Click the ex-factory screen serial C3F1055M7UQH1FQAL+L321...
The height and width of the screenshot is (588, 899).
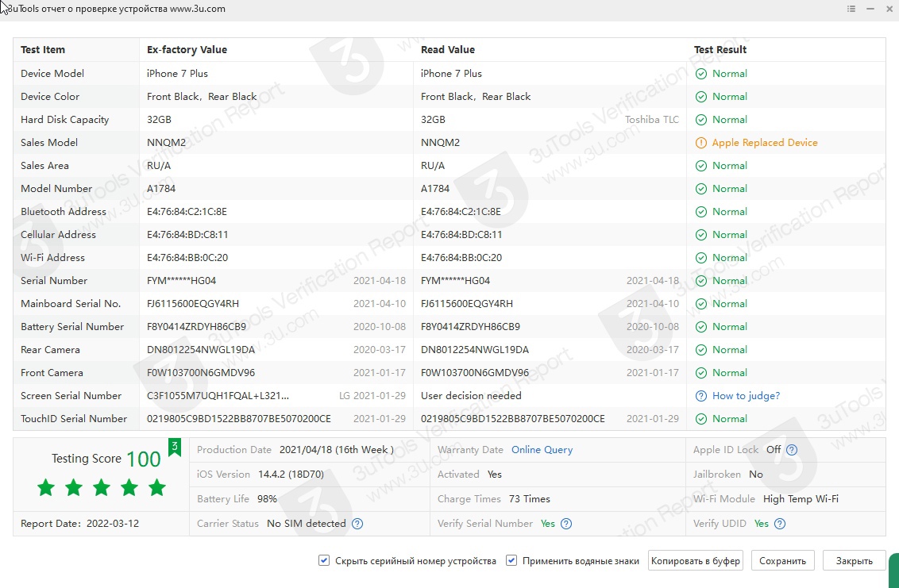[218, 396]
